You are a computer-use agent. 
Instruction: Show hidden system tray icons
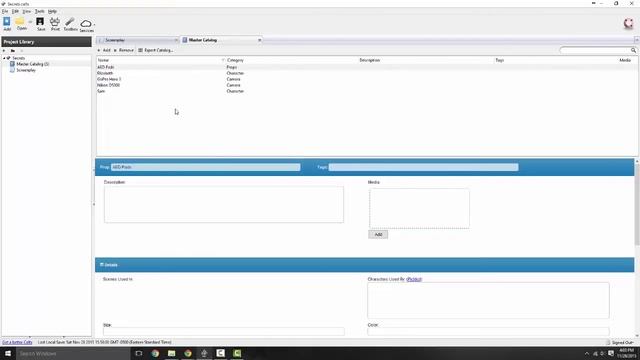pyautogui.click(x=587, y=353)
